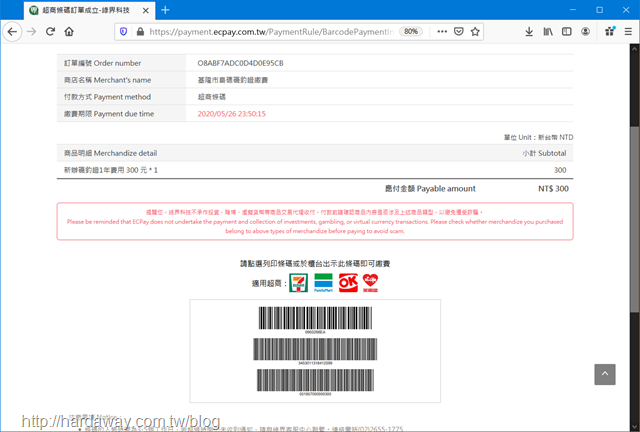Open page actions three-dot menu
The image size is (640, 432).
pos(442,31)
